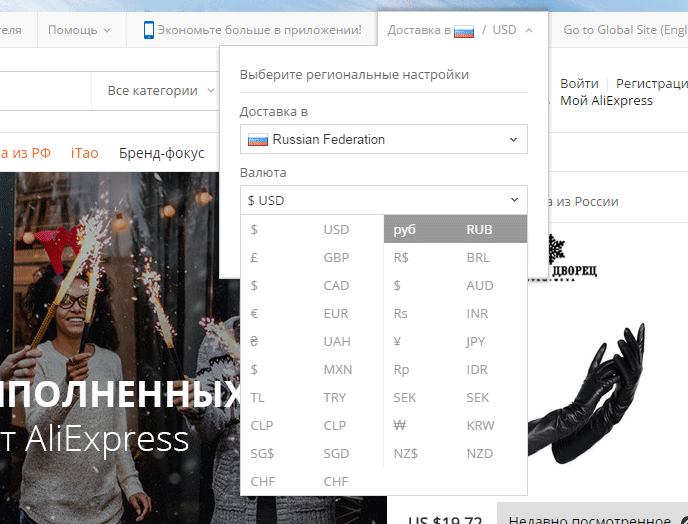Open the iTao tab
The height and width of the screenshot is (524, 688).
point(85,153)
